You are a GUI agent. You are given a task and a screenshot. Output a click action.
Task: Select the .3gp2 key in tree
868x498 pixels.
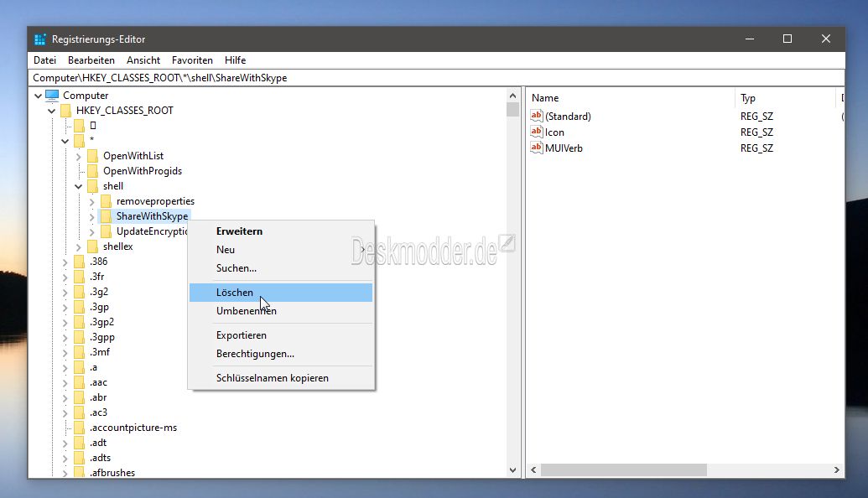[x=101, y=322]
